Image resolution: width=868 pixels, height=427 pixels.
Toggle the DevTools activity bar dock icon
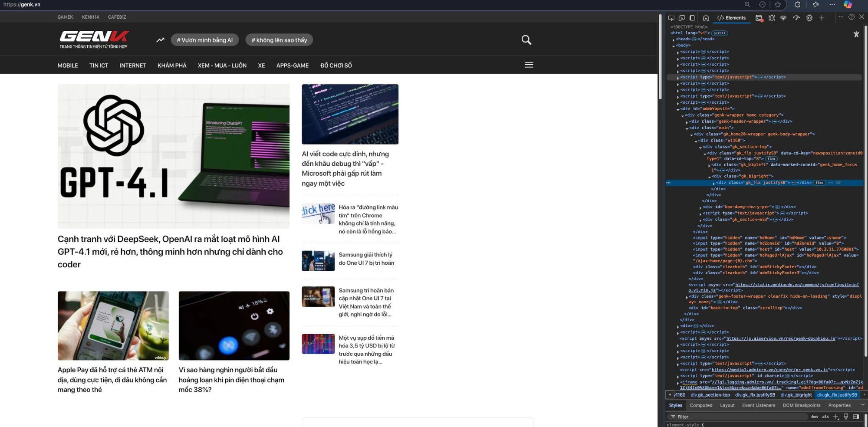(x=692, y=18)
